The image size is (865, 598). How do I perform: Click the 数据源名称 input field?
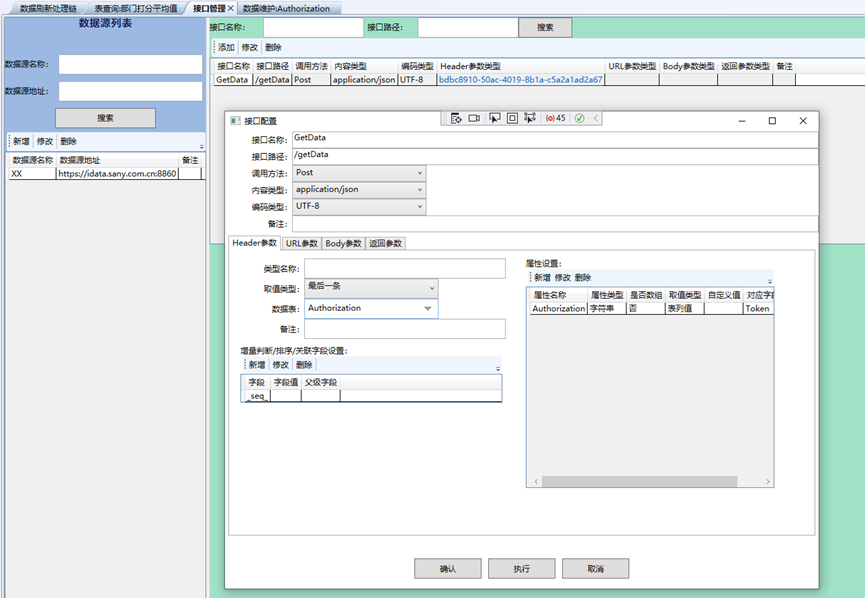(x=130, y=64)
